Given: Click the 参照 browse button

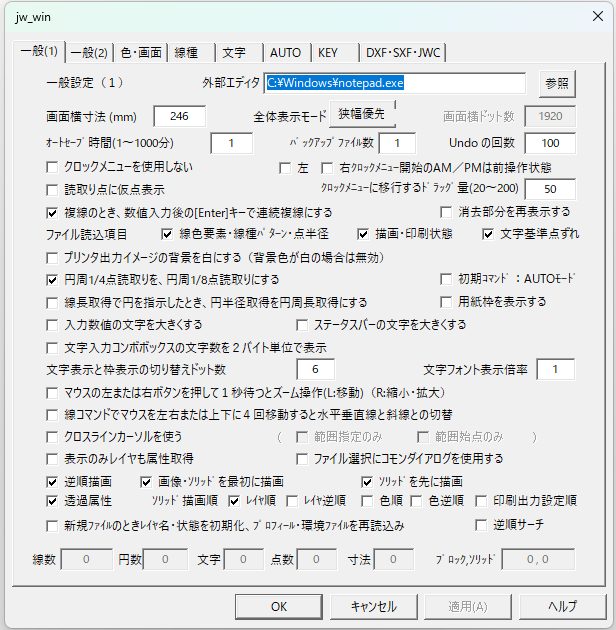Looking at the screenshot, I should click(x=559, y=83).
